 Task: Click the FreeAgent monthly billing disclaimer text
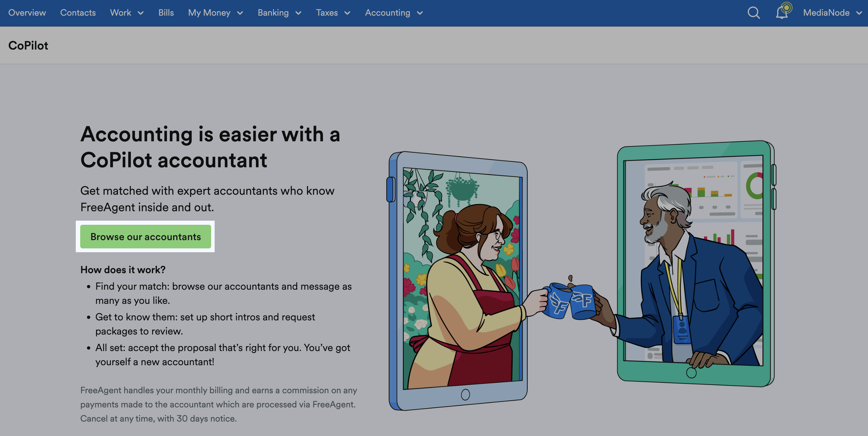tap(219, 404)
